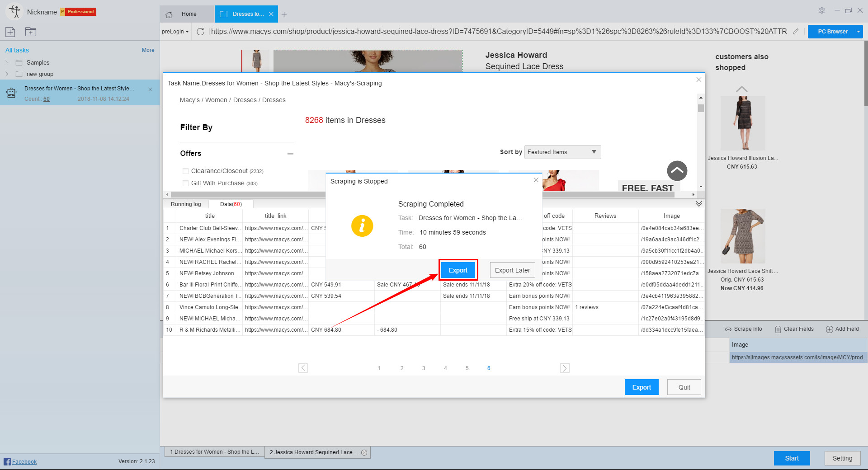
Task: Switch to the Running log tab
Action: [x=186, y=204]
